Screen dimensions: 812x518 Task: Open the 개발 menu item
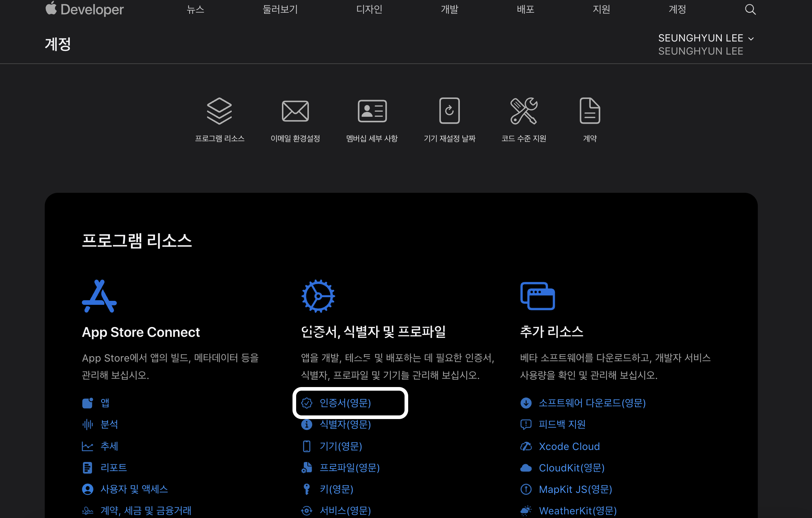click(450, 9)
